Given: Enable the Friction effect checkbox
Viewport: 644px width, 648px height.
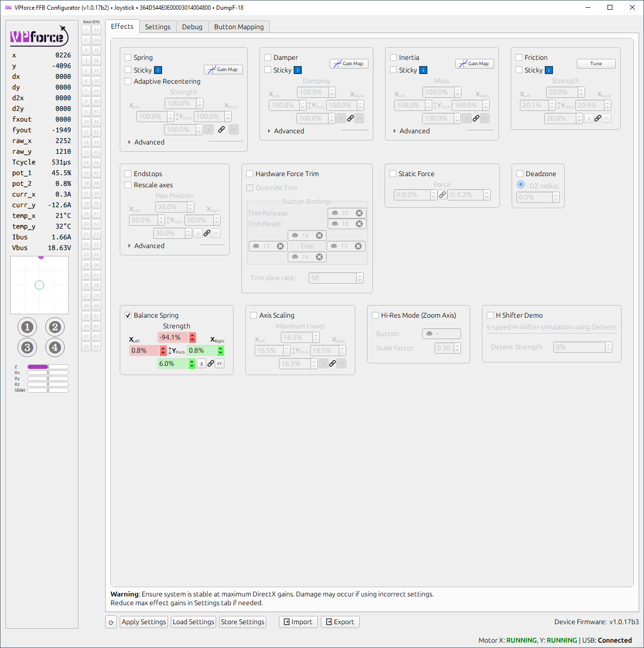Looking at the screenshot, I should [x=519, y=57].
